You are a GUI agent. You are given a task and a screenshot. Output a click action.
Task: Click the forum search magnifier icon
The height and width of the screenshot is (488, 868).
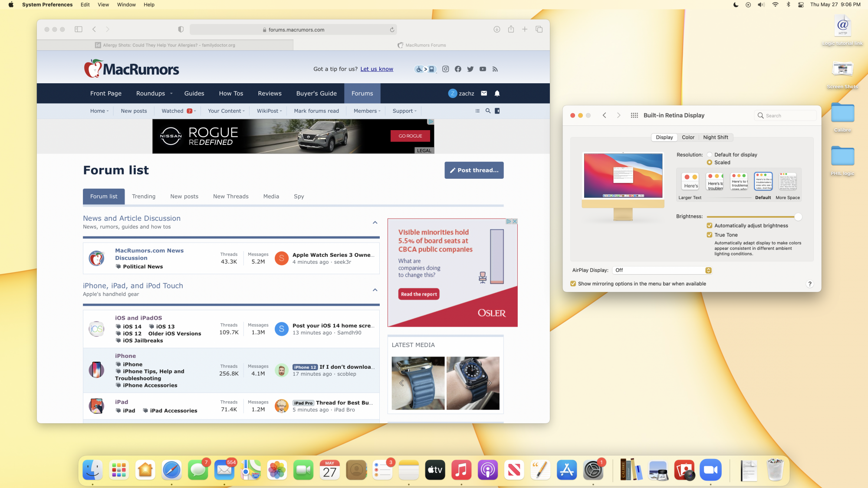point(488,111)
